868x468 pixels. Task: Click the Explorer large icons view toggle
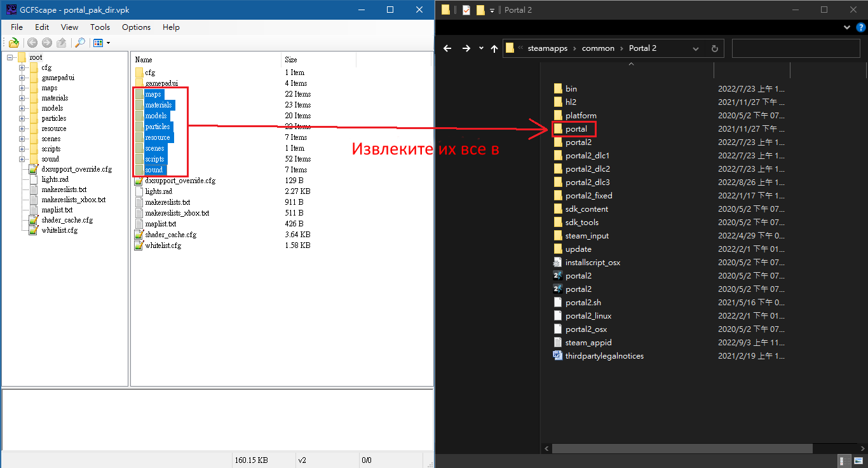857,461
